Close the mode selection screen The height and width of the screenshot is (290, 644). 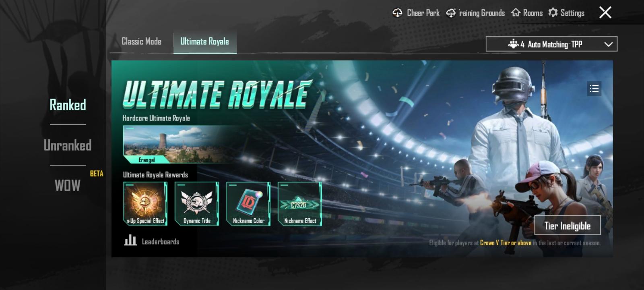point(605,12)
